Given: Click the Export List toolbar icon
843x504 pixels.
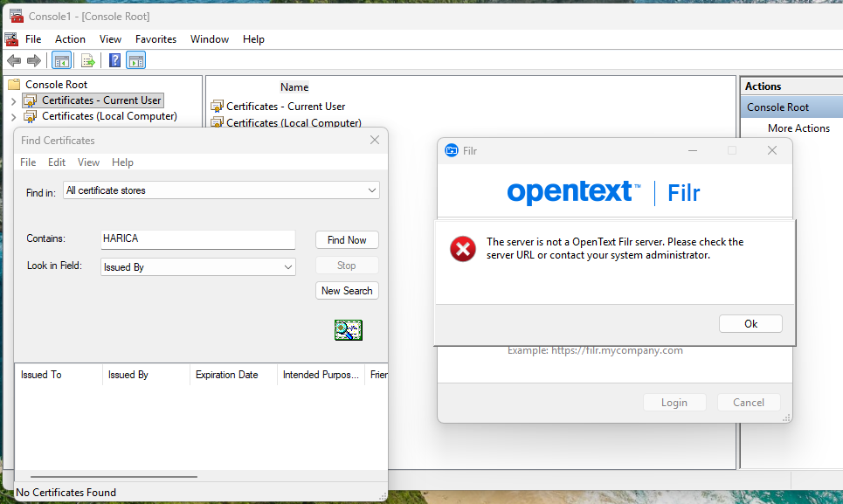Looking at the screenshot, I should (x=87, y=61).
